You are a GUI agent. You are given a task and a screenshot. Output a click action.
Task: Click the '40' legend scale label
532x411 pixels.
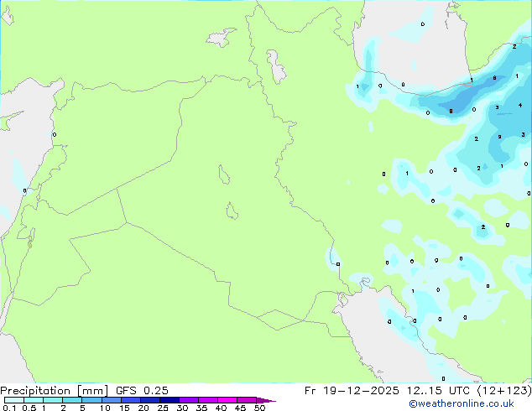pyautogui.click(x=222, y=408)
